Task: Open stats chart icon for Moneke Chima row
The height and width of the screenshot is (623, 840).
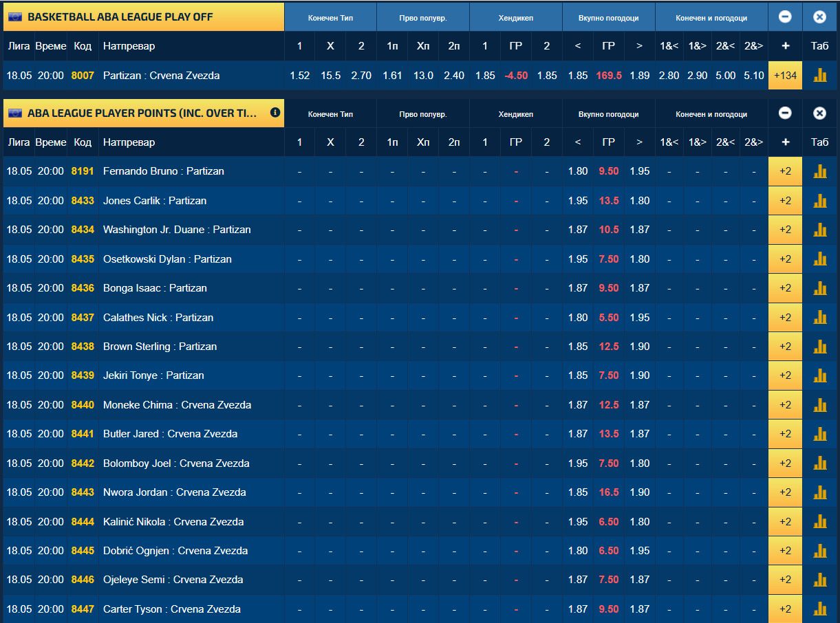Action: 820,405
